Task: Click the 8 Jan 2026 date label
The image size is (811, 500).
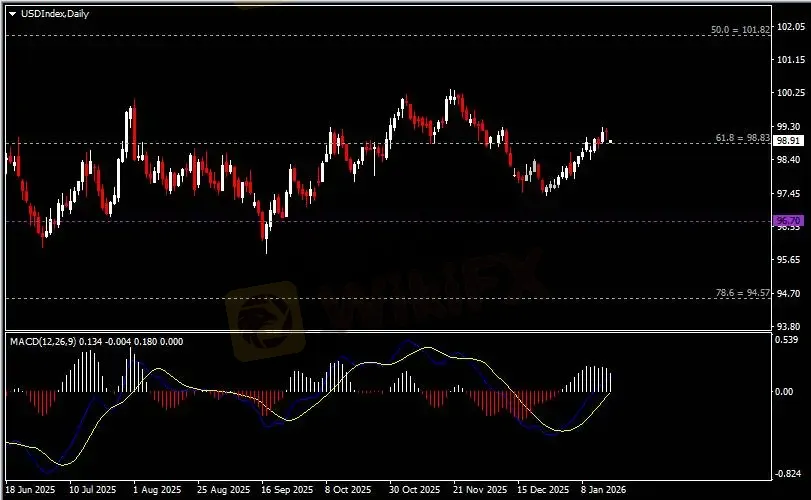Action: point(603,489)
